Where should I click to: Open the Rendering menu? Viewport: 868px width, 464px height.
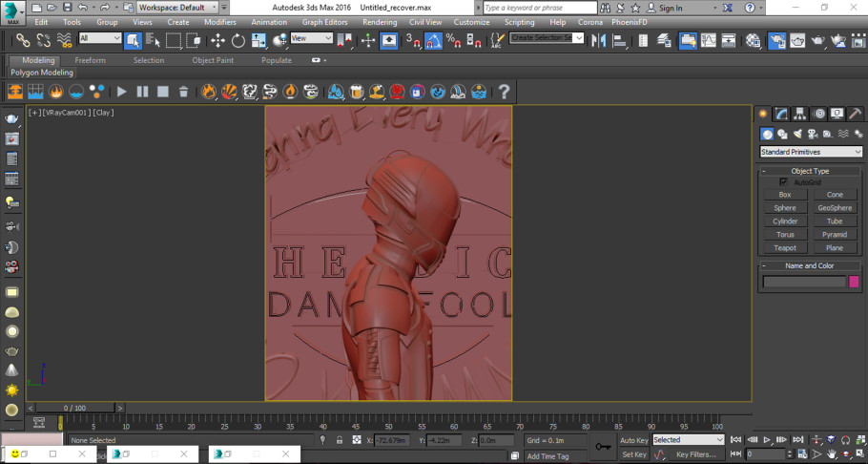[x=380, y=22]
